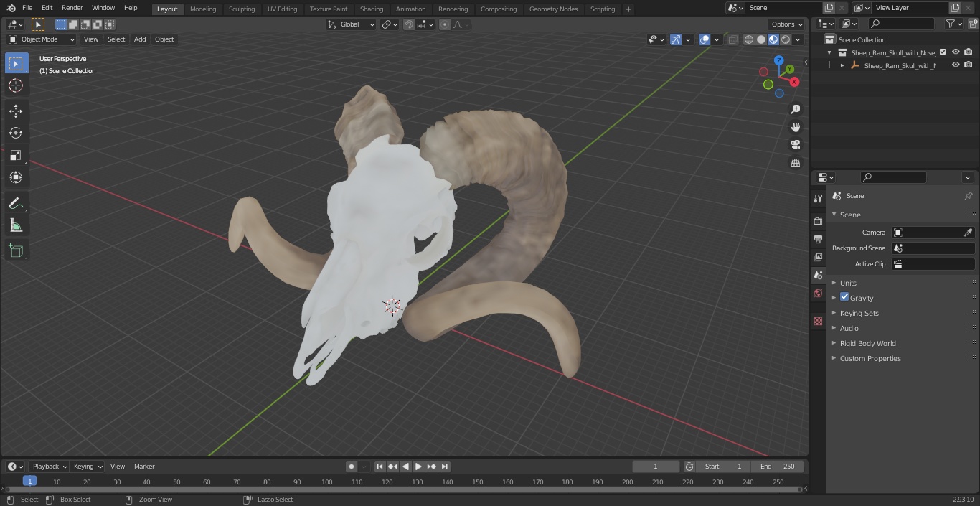The image size is (980, 506).
Task: Hide the Sheep_Ram_Skull object via eye icon
Action: (x=956, y=65)
